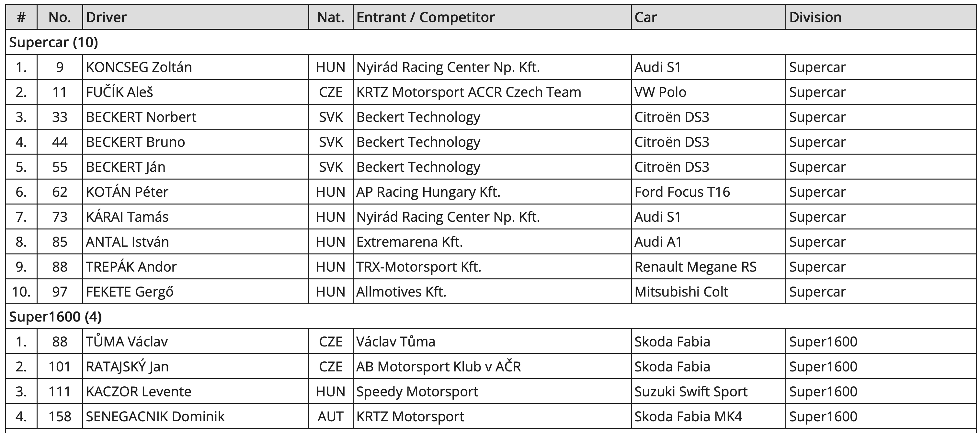Image resolution: width=980 pixels, height=433 pixels.
Task: Click the Ford Focus T16 car cell
Action: [682, 192]
